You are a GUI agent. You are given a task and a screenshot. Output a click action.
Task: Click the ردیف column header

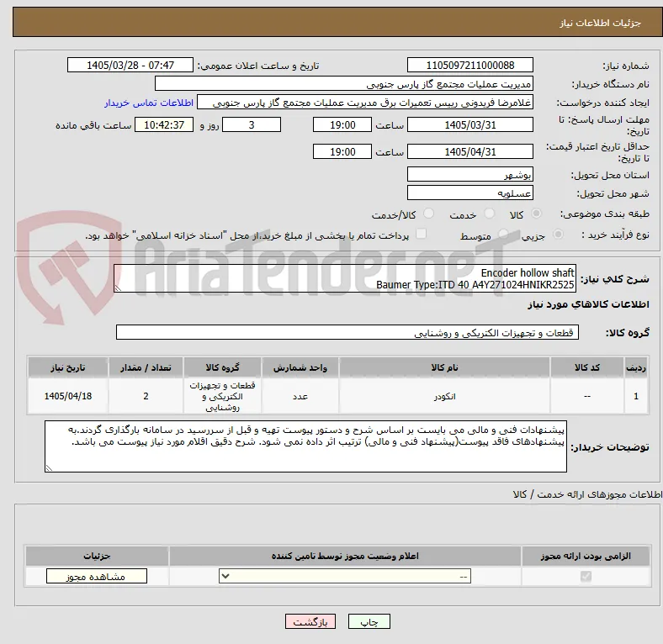click(635, 367)
